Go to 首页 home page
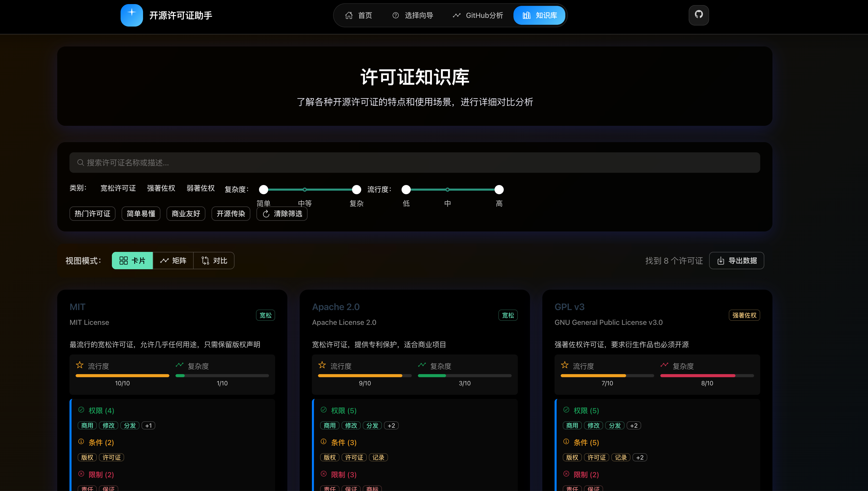The height and width of the screenshot is (491, 868). (358, 15)
